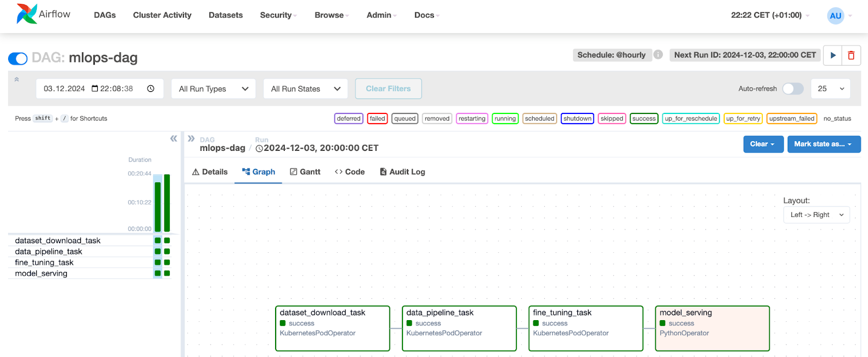This screenshot has width=868, height=357.
Task: Delete DAG using trash icon
Action: [x=851, y=55]
